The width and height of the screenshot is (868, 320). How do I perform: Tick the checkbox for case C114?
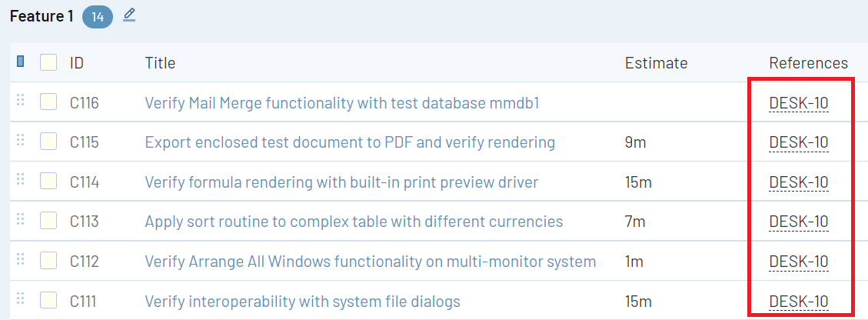point(48,181)
